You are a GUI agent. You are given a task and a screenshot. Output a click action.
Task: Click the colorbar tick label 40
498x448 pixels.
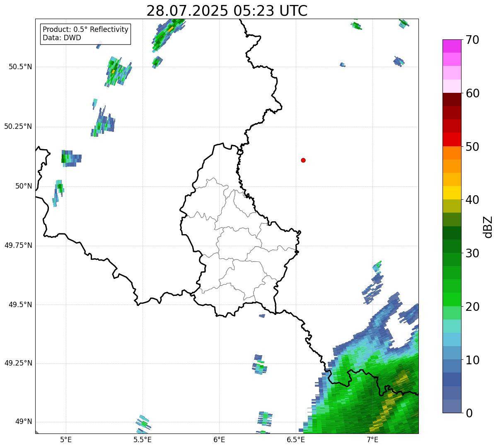(x=472, y=200)
